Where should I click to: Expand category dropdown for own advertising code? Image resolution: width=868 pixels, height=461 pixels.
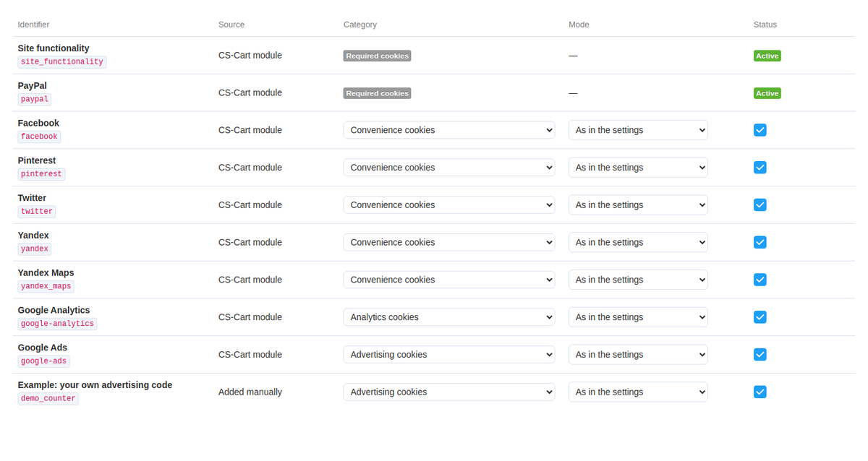click(x=449, y=392)
